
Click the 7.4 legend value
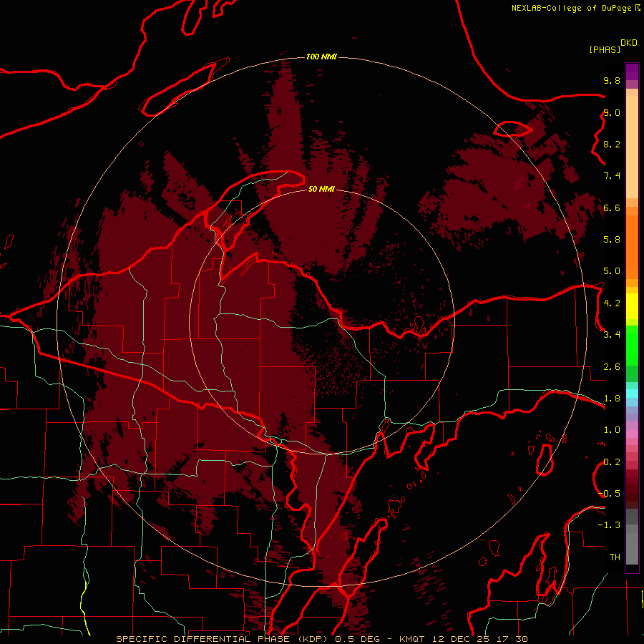[612, 176]
